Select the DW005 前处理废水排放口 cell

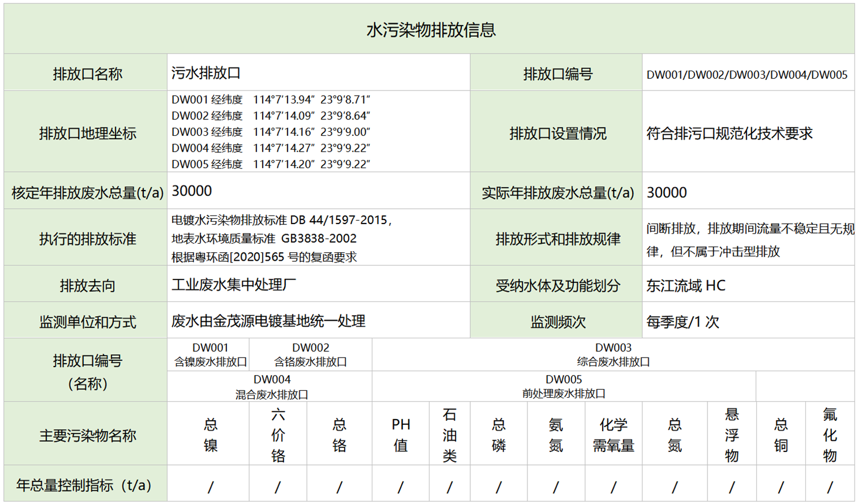click(x=563, y=386)
